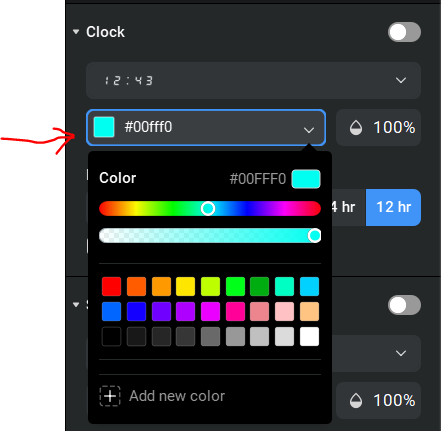Toggle the lower section switch

(404, 305)
